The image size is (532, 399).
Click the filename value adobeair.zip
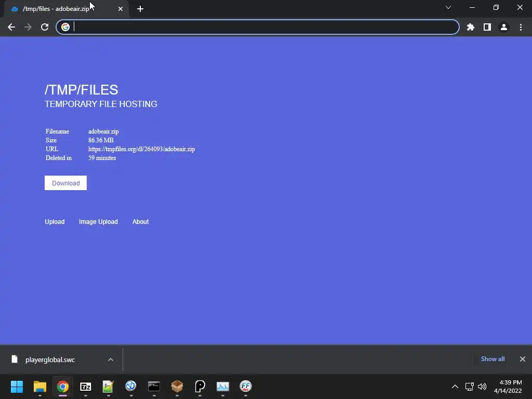(x=103, y=131)
